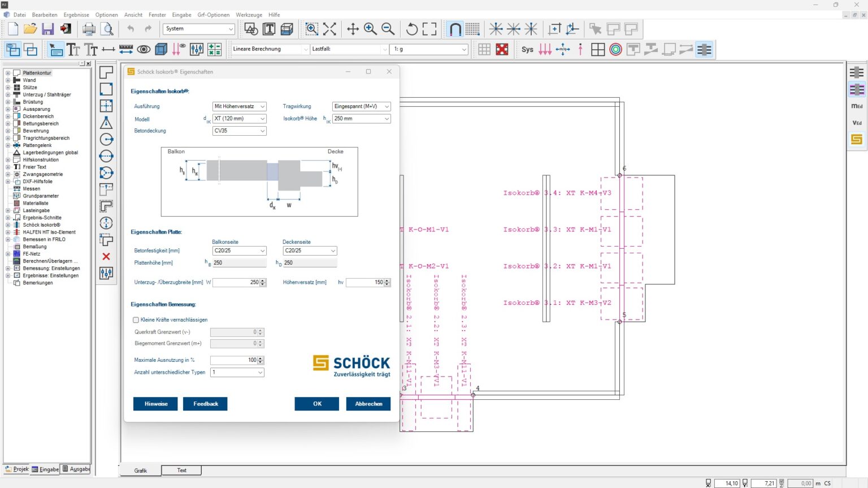Expand the Schöck Isokorb® tree node
868x488 pixels.
pyautogui.click(x=8, y=225)
